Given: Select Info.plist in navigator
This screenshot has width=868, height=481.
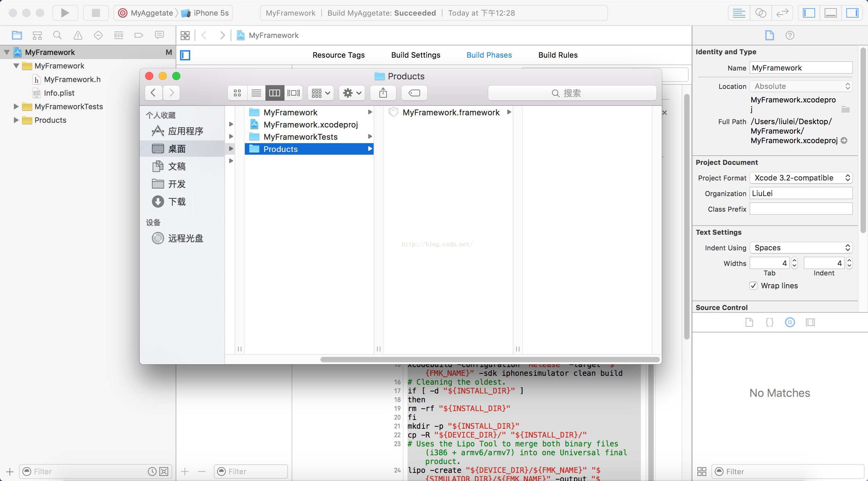Looking at the screenshot, I should [59, 93].
